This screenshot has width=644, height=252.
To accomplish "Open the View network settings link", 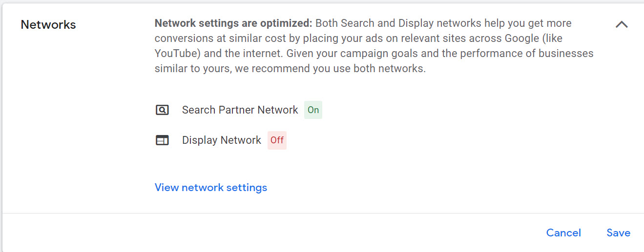I will [211, 188].
